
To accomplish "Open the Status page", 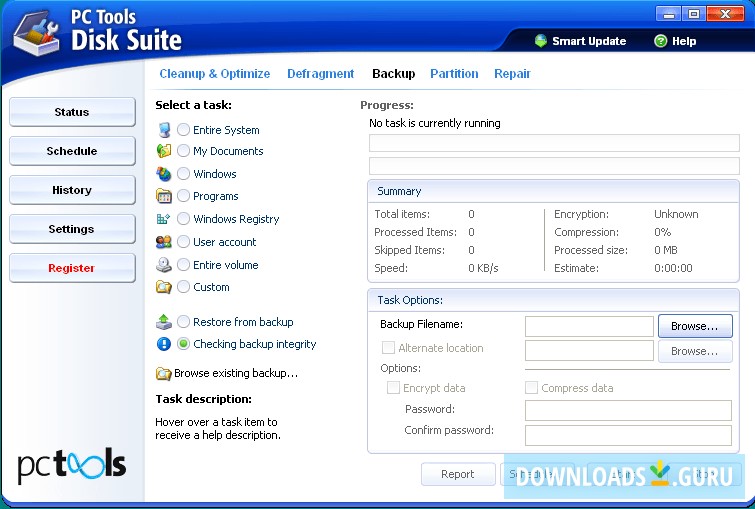I will [72, 112].
